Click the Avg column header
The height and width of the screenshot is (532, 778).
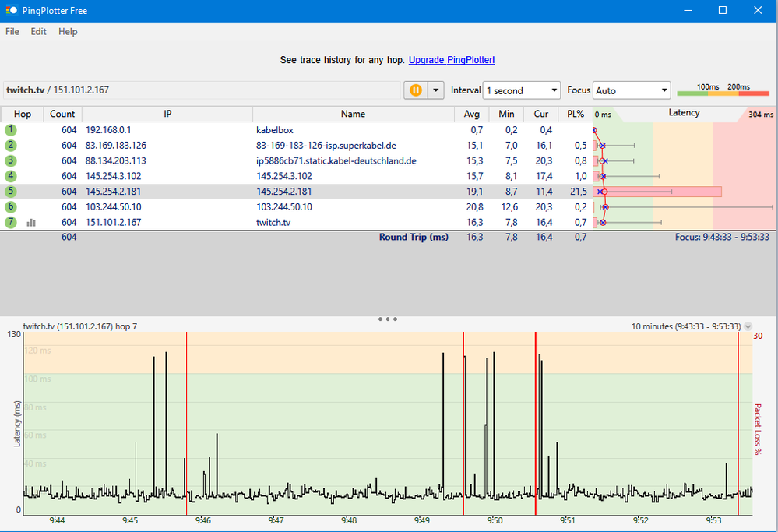(471, 115)
